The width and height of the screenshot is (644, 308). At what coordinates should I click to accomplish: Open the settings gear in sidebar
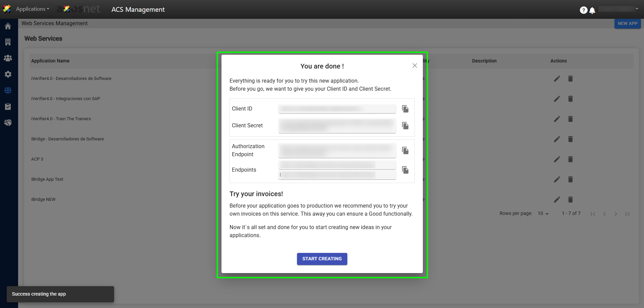tap(8, 74)
